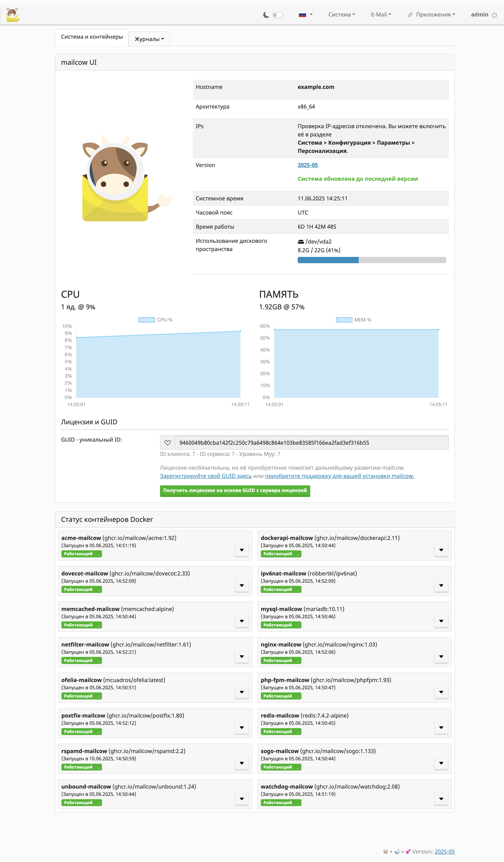Expand mysql-mailcow container dropdown
The width and height of the screenshot is (504, 862).
(441, 621)
